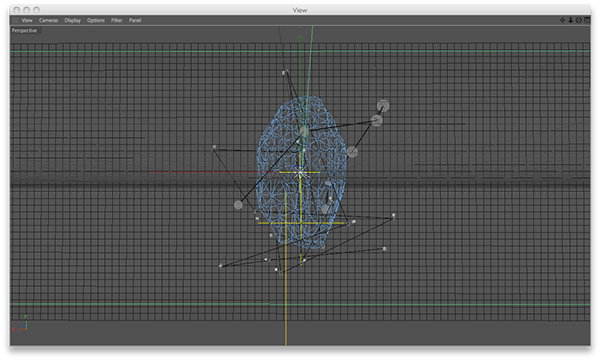
Task: Click the viewport move (pan) icon
Action: click(x=562, y=20)
